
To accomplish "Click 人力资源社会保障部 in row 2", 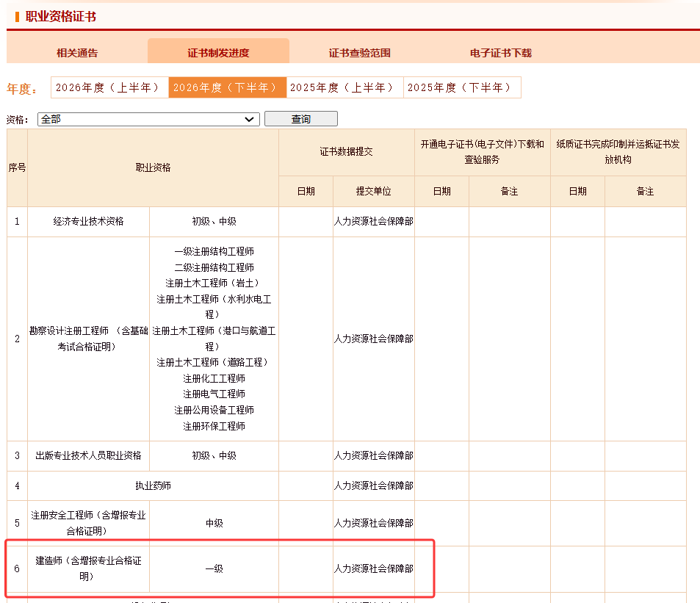I will click(374, 339).
